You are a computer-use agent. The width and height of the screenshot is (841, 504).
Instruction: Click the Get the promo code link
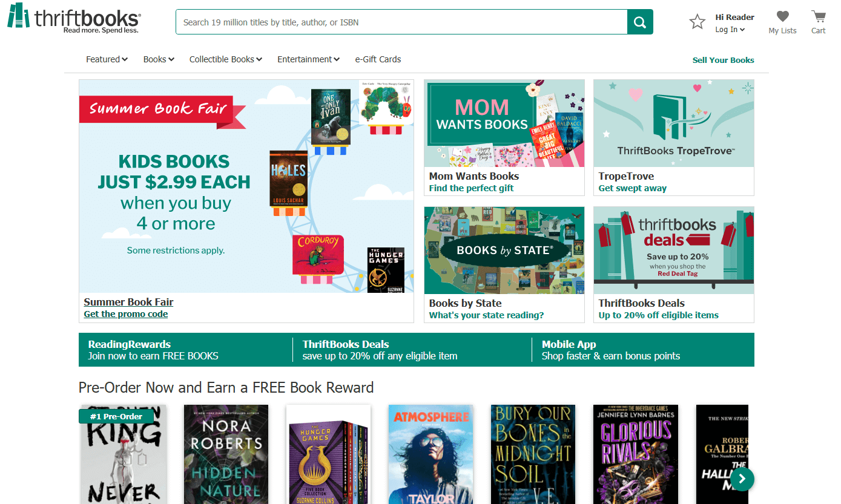126,314
